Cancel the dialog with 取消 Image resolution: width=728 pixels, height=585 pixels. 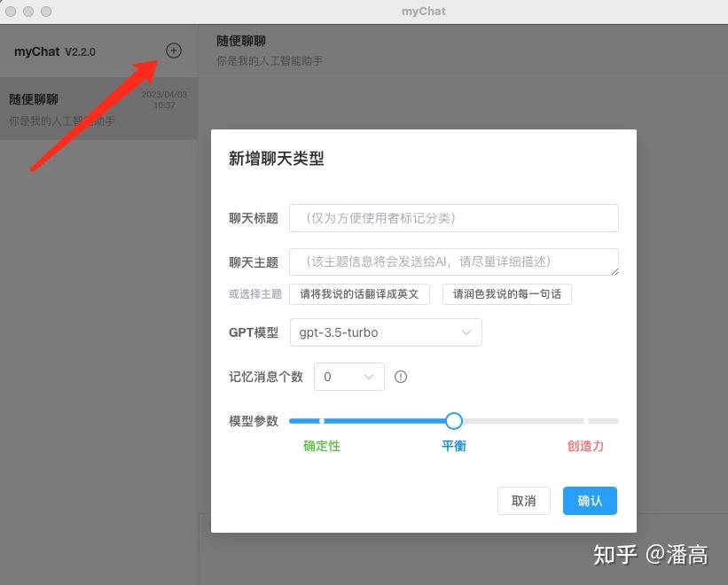click(523, 501)
